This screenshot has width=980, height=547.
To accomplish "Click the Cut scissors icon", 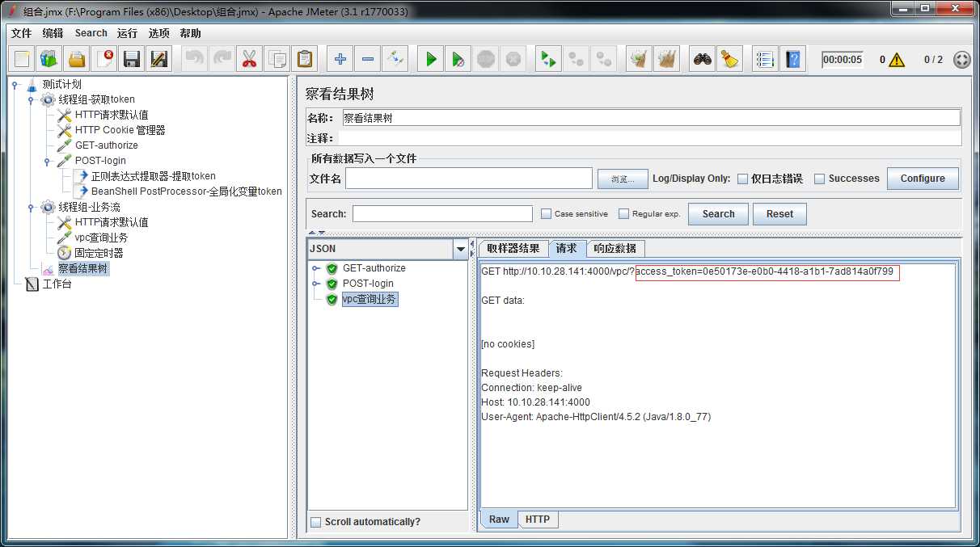I will click(250, 59).
